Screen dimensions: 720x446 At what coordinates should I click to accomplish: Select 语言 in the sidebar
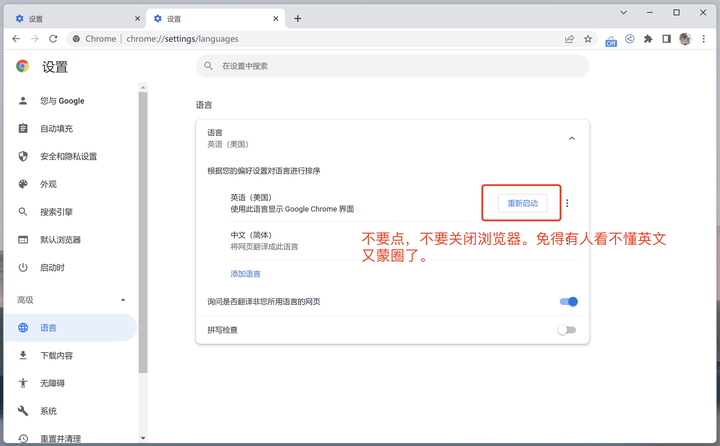[70, 327]
